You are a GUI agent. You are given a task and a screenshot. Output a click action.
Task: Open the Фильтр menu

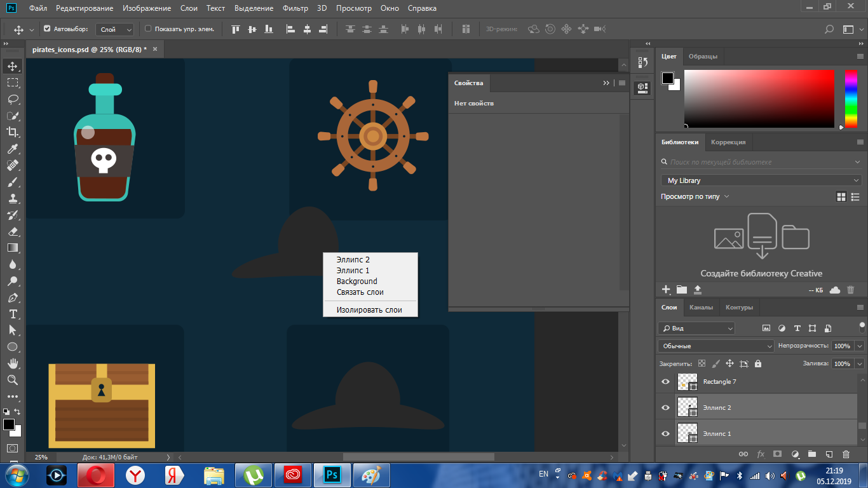click(x=296, y=8)
